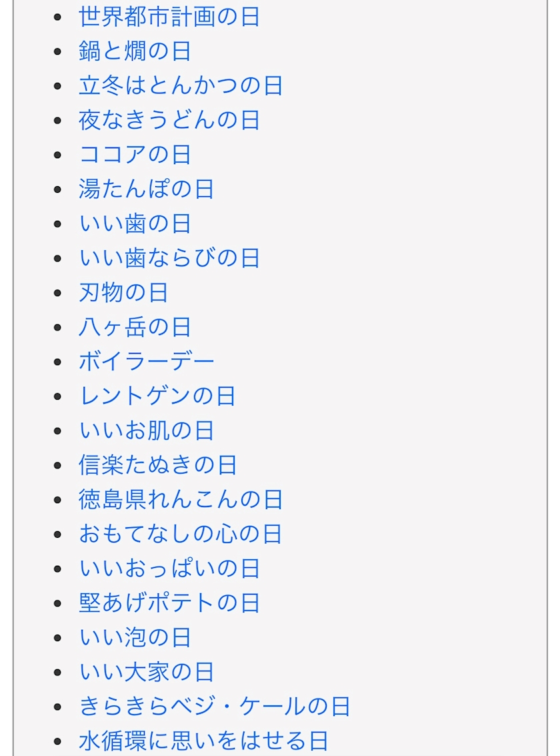Open the 信楽たぬきの日 link
The image size is (560, 756).
[x=157, y=465]
